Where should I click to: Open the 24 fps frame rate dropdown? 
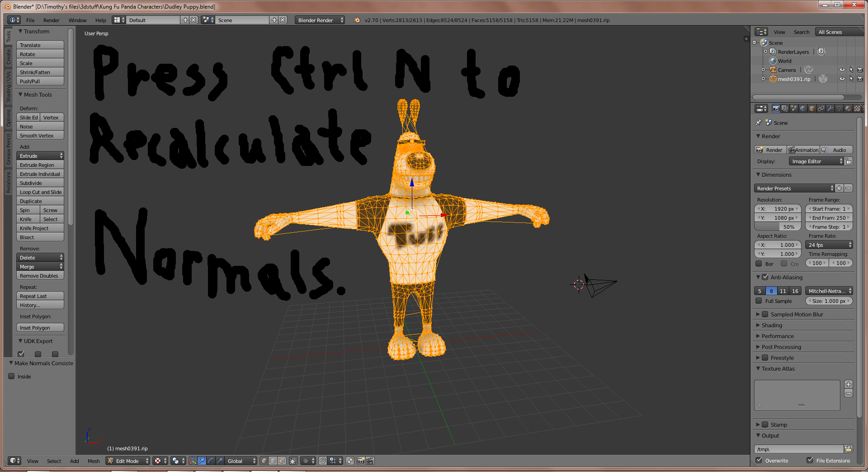[x=829, y=245]
